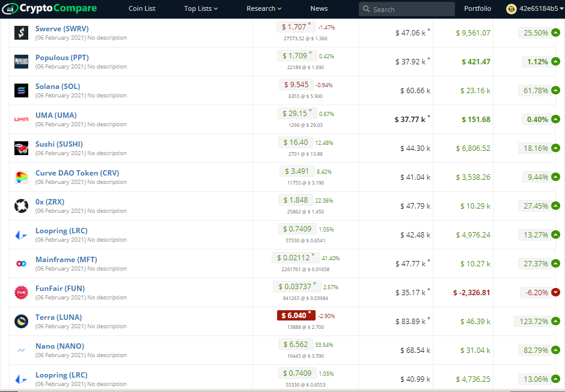Viewport: 565px width, 392px height.
Task: Click the $ -2,326.81 loss value
Action: [472, 293]
